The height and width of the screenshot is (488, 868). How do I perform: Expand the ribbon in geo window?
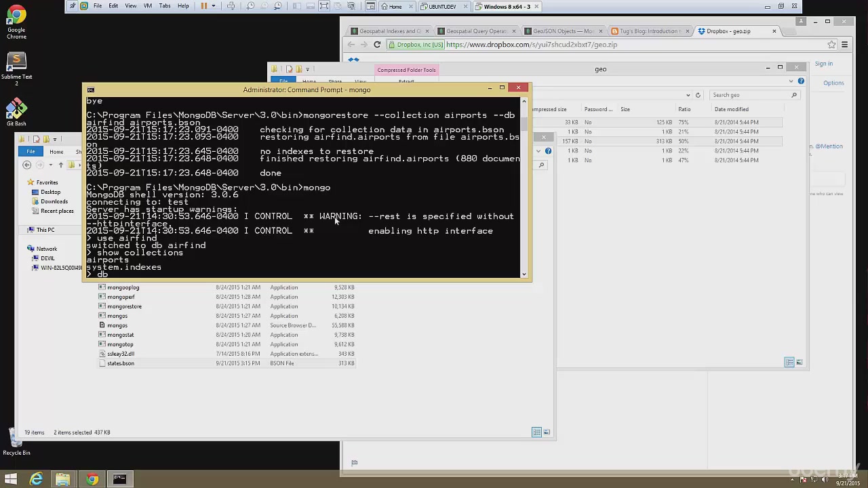pos(791,81)
